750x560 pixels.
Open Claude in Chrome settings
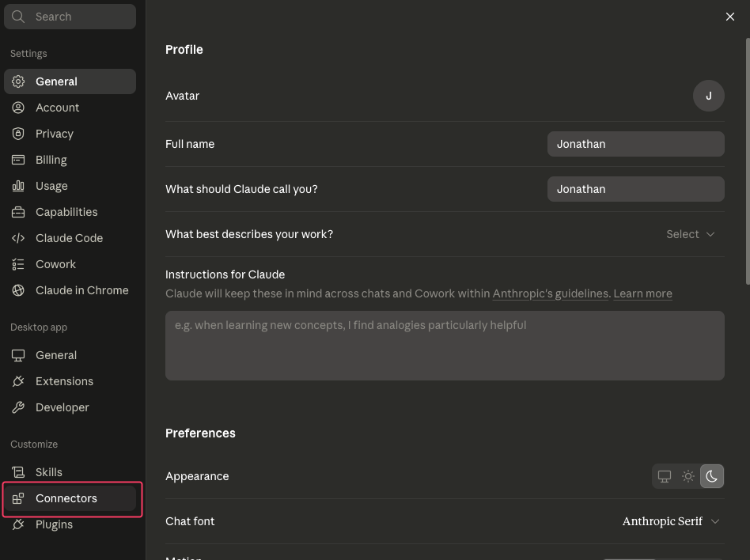tap(70, 290)
